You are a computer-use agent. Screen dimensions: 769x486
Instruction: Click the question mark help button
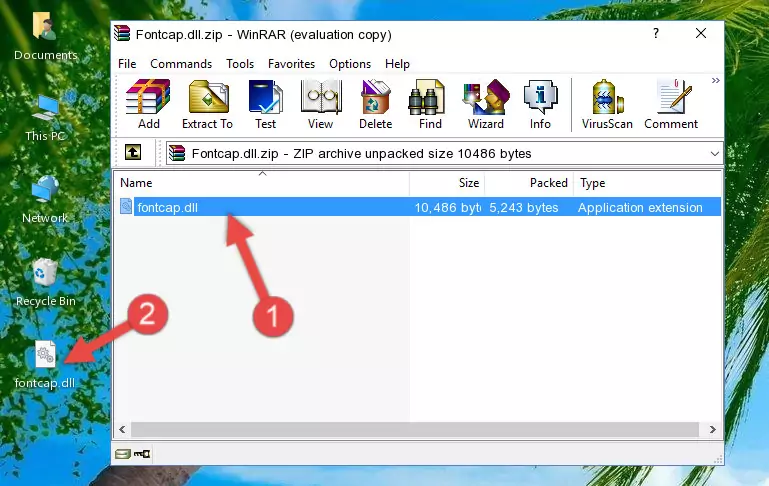[656, 33]
